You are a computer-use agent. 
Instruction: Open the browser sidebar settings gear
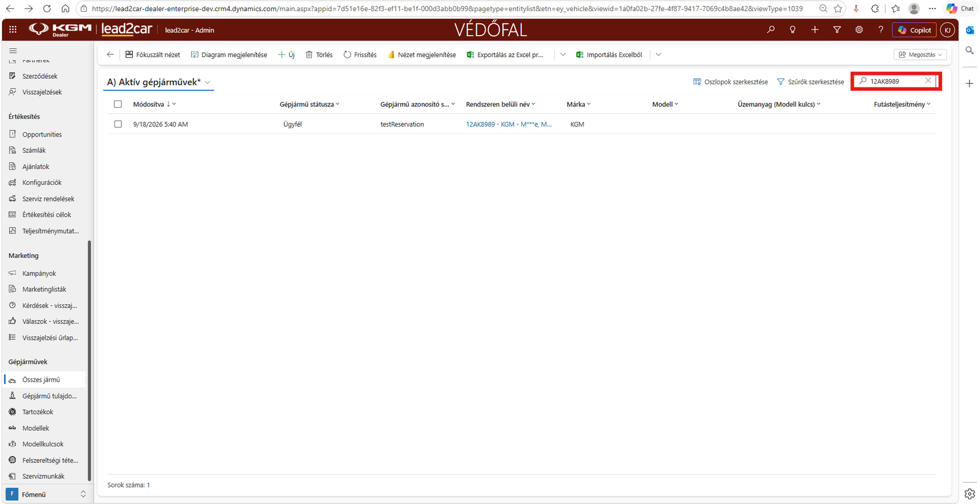[970, 494]
